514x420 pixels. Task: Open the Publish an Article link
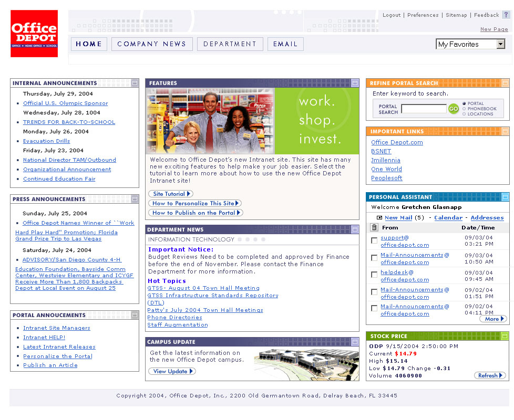point(50,365)
